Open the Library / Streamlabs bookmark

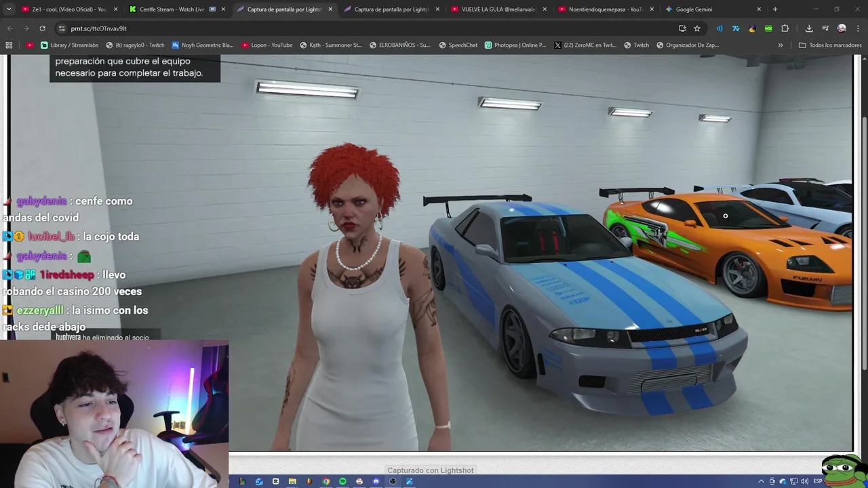point(69,45)
